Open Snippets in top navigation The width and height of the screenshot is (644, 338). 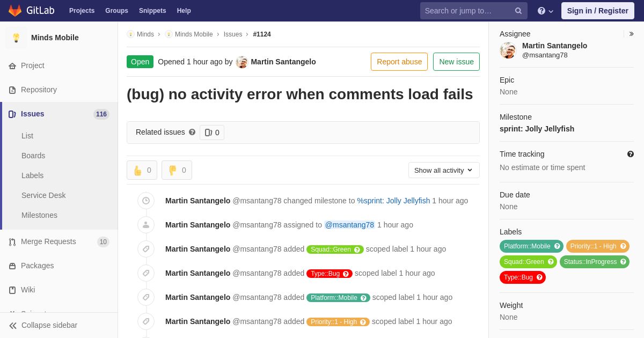coord(152,11)
